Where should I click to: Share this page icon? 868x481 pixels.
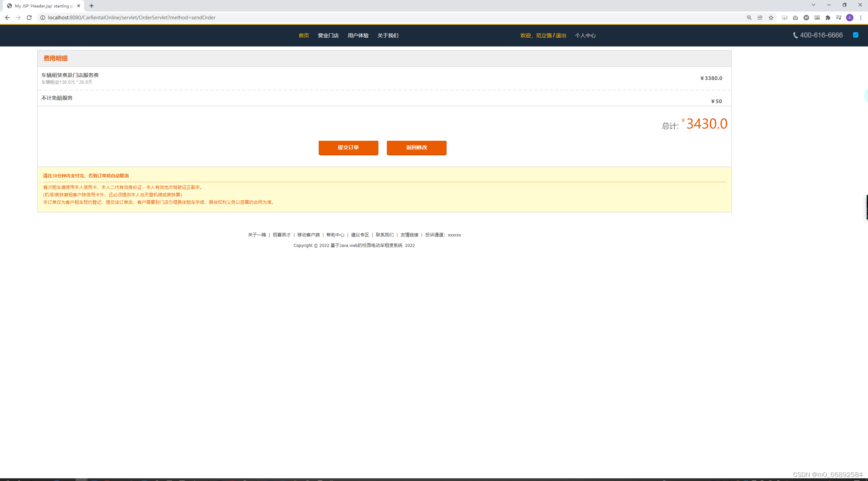(x=760, y=18)
